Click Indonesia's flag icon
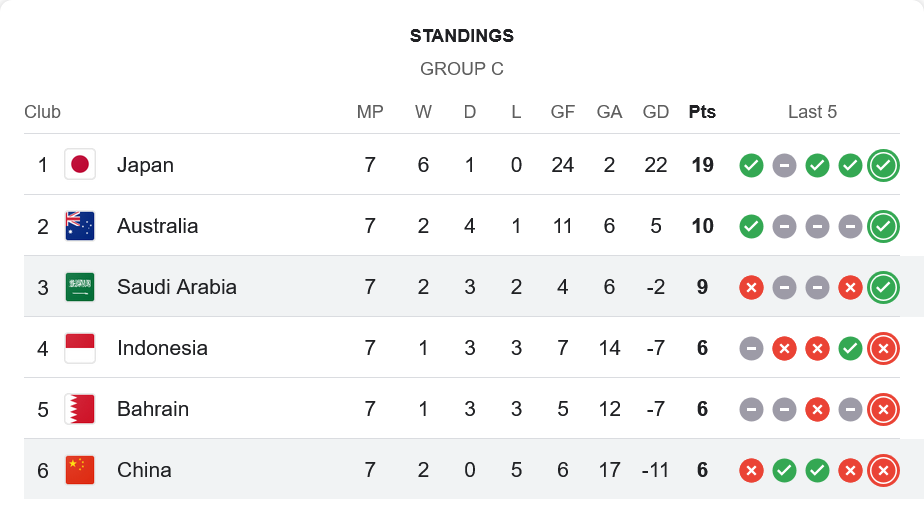 pos(80,348)
